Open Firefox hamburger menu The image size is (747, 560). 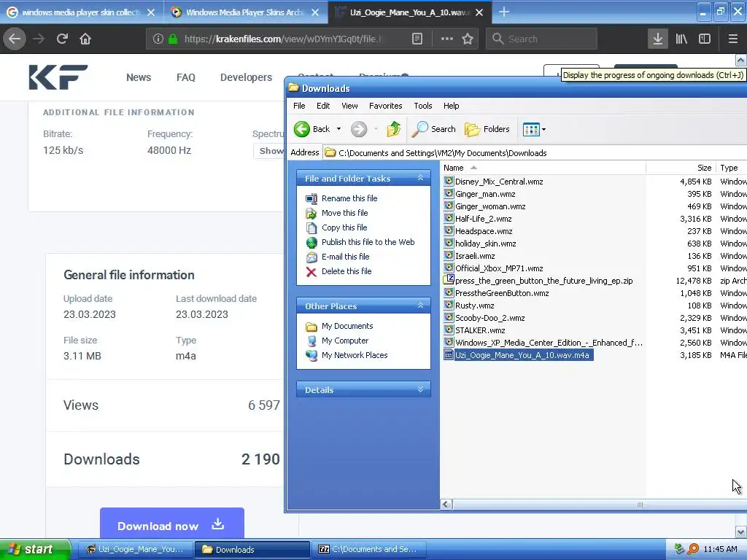point(732,39)
